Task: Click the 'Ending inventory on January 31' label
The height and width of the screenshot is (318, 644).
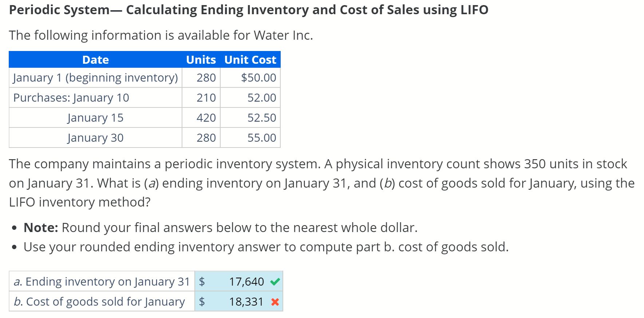Action: pyautogui.click(x=102, y=282)
